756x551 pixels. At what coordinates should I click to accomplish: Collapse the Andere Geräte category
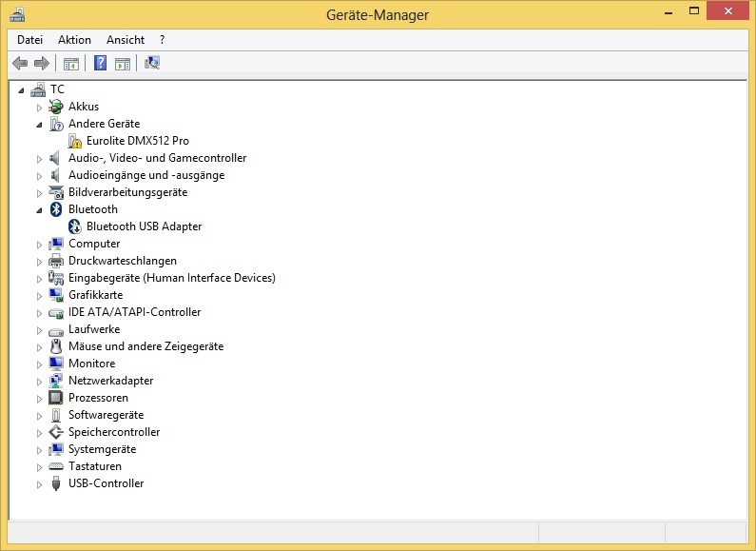pos(40,125)
